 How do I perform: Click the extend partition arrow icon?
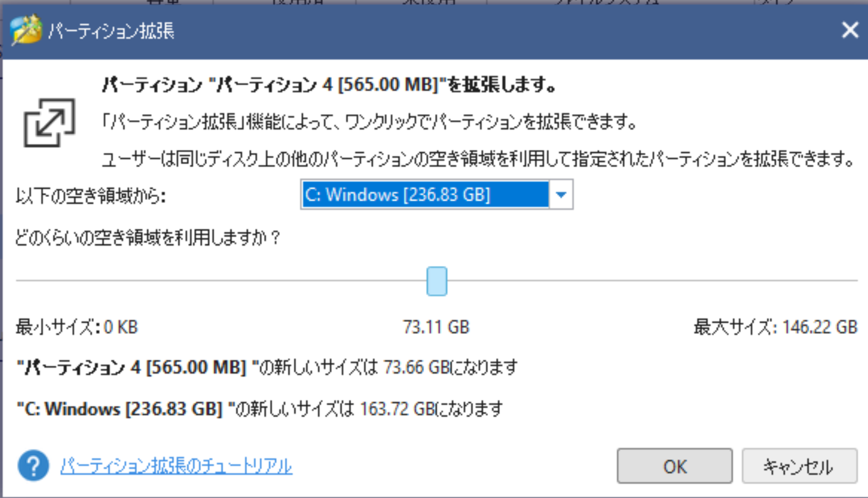[49, 123]
